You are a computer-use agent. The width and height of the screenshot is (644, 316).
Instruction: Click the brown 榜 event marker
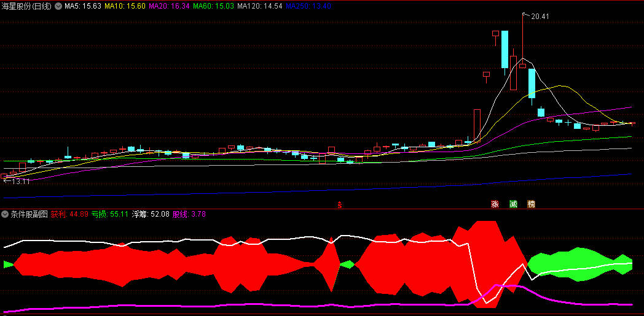pos(531,204)
